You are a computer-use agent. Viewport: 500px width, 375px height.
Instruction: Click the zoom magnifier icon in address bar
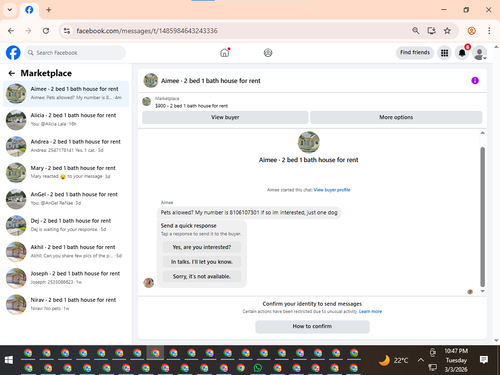416,31
